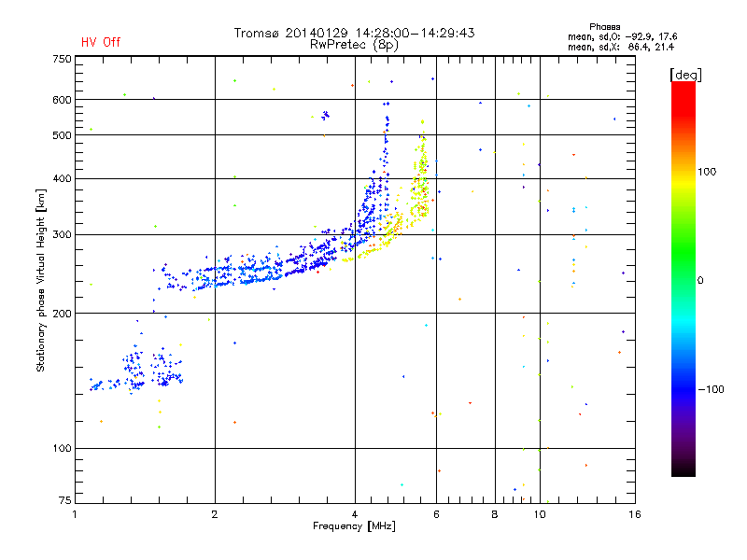Image resolution: width=747 pixels, height=560 pixels.
Task: Click the x-axis tick label '16'
Action: pyautogui.click(x=635, y=514)
